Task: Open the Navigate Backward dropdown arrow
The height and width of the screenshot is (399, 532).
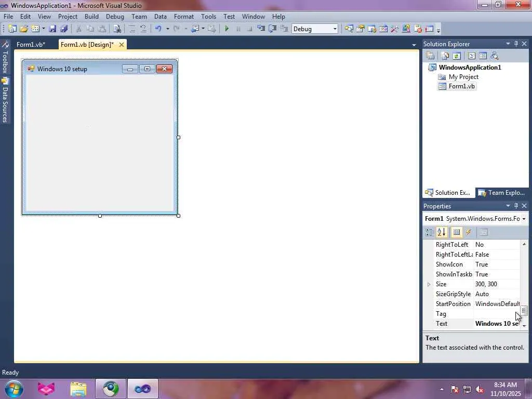Action: click(203, 29)
